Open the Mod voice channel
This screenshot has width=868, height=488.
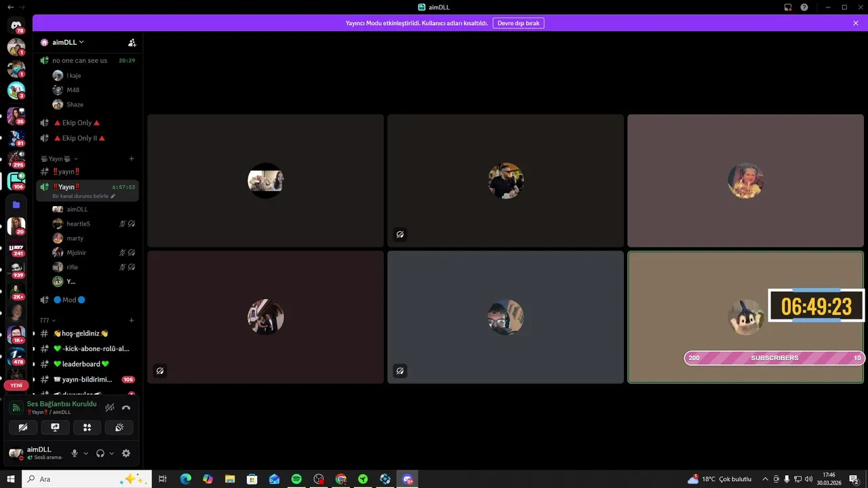point(87,300)
